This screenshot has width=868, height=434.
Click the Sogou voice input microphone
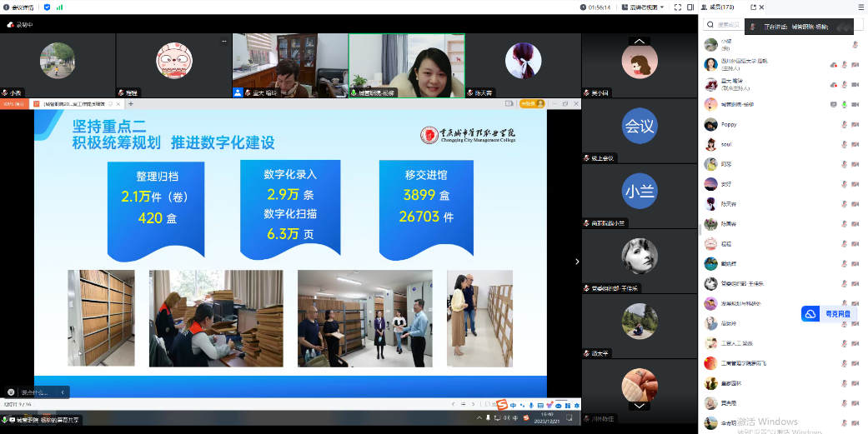[x=531, y=405]
